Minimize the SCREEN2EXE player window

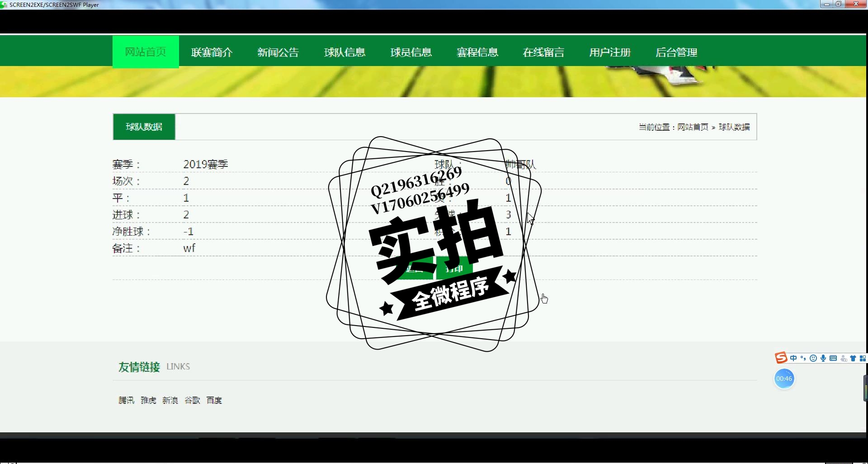point(826,4)
